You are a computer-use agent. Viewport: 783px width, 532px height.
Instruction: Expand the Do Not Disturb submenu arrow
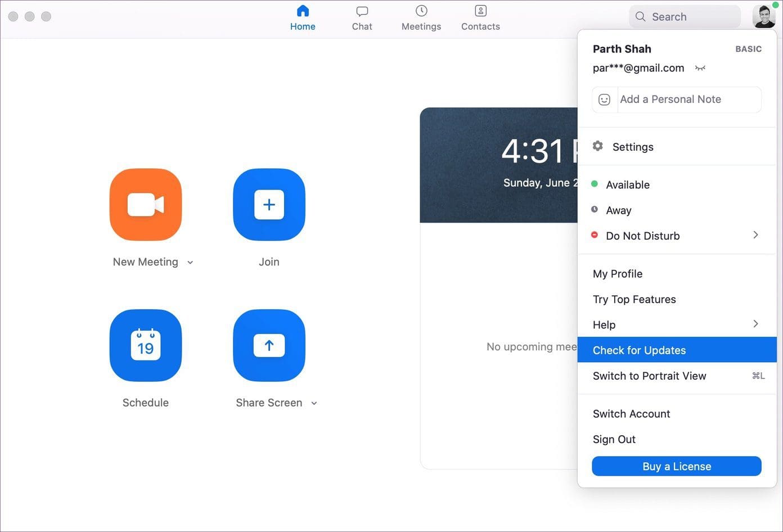(x=755, y=235)
